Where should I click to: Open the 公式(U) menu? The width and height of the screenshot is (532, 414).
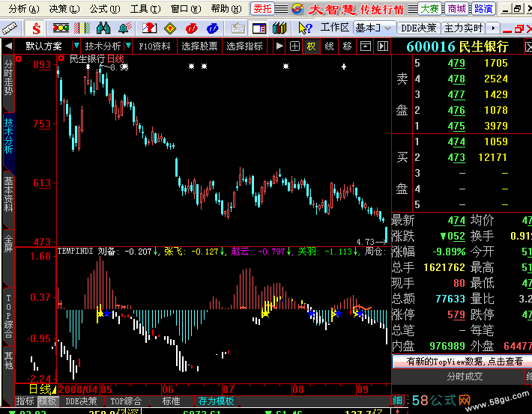coord(105,9)
